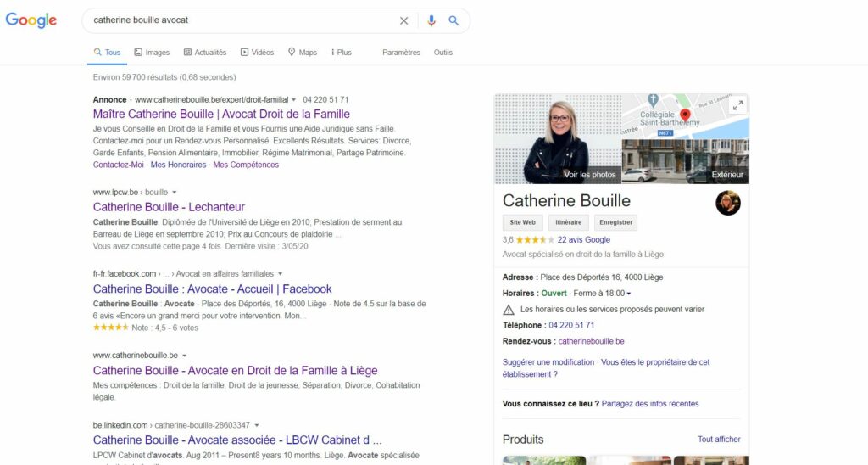Click the Mes Compétences sitelink
This screenshot has height=465, width=868.
[x=246, y=165]
